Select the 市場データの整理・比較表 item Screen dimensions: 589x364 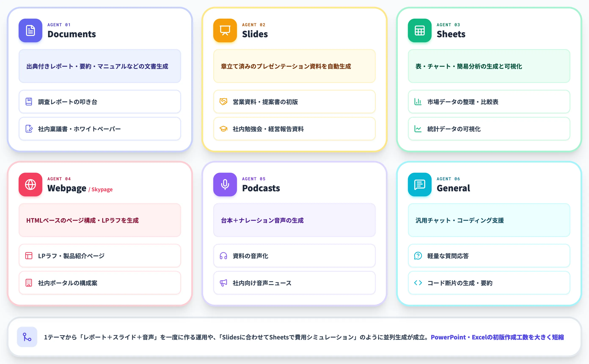point(489,102)
